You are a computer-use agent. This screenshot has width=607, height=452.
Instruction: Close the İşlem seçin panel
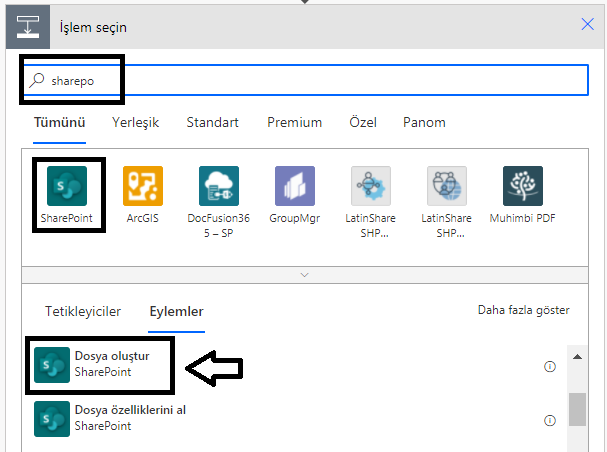[x=587, y=24]
